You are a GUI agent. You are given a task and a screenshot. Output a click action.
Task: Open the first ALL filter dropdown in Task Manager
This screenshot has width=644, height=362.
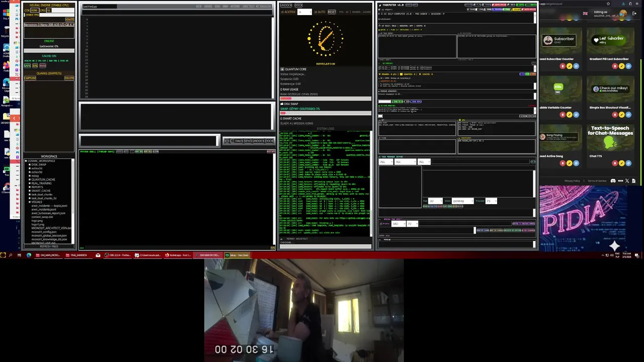click(385, 162)
